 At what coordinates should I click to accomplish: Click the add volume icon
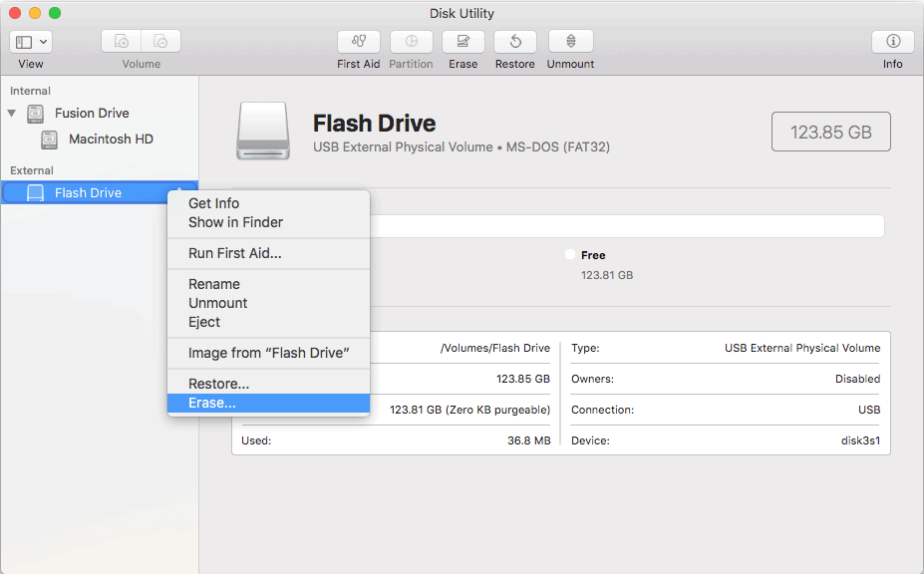(122, 42)
